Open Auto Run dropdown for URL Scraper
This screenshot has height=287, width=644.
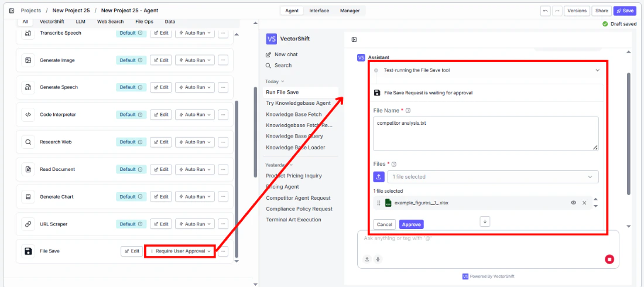point(195,224)
